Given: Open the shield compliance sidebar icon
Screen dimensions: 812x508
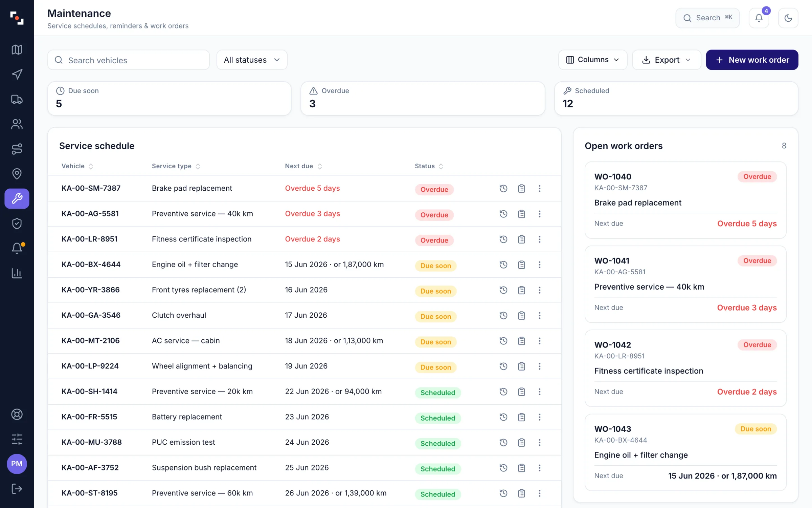Looking at the screenshot, I should tap(17, 224).
